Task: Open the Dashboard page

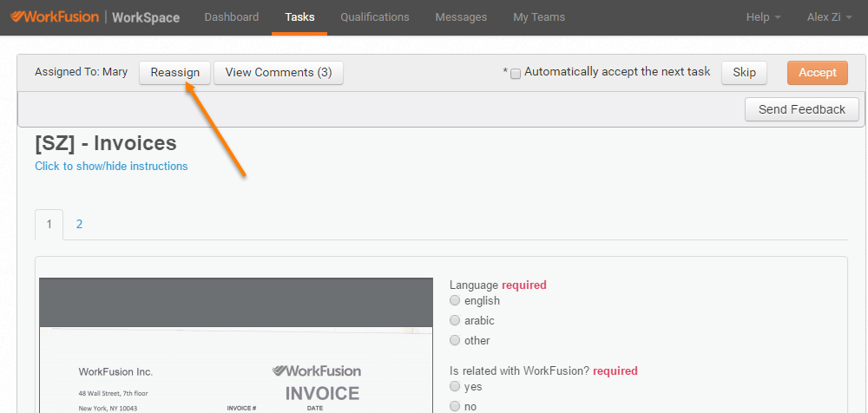Action: (x=232, y=17)
